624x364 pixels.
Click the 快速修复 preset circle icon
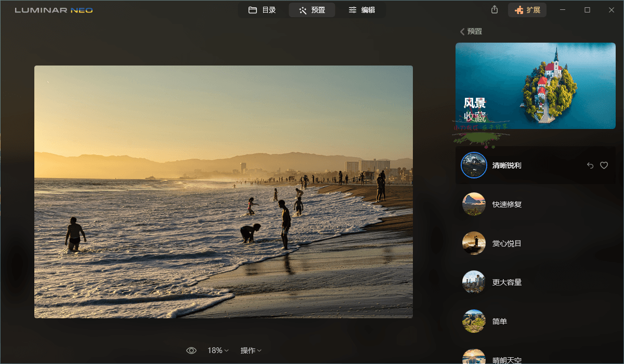[x=474, y=204]
